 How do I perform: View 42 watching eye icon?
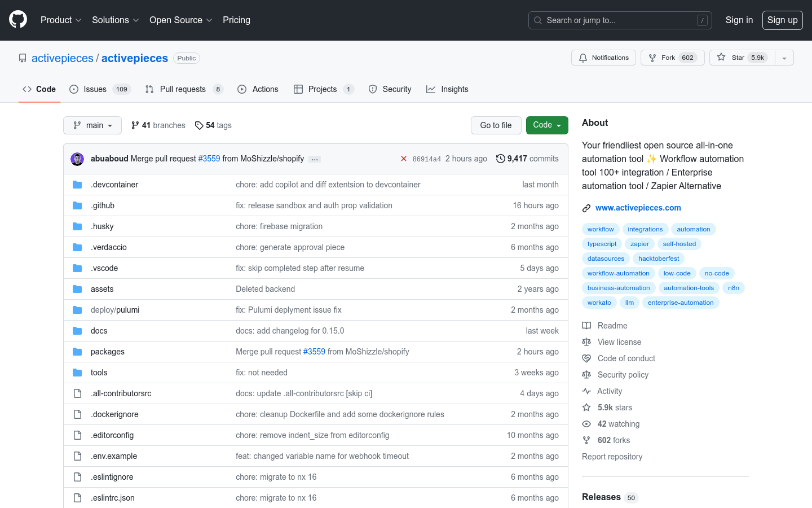click(x=586, y=424)
